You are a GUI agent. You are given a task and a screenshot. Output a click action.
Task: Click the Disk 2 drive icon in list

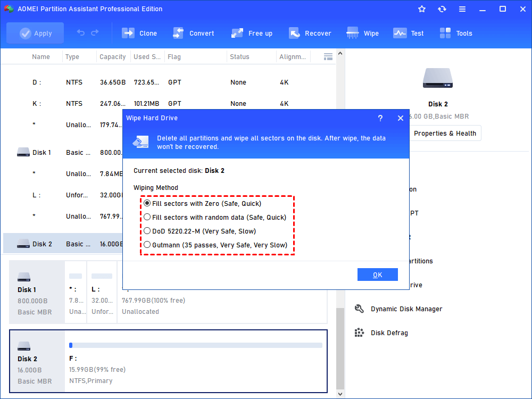pyautogui.click(x=23, y=244)
